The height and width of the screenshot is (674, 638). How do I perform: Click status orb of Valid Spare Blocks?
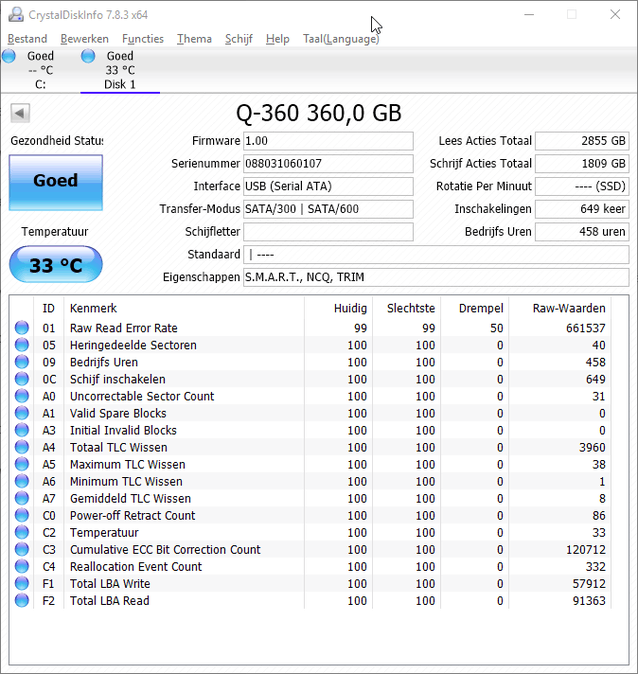click(22, 413)
